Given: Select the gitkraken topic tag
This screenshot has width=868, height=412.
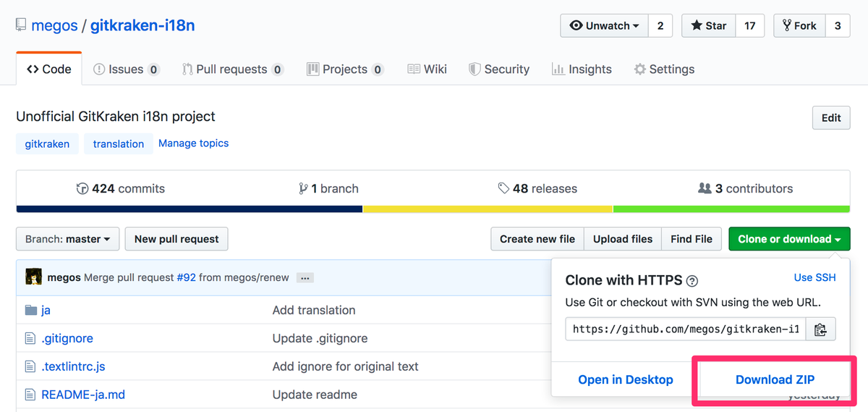Looking at the screenshot, I should click(x=47, y=143).
